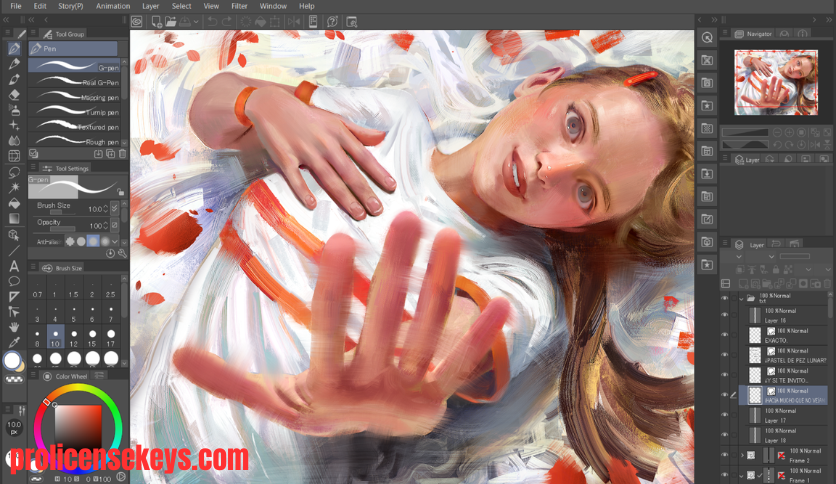
Task: Hide Layer 17 with eye icon
Action: point(725,415)
